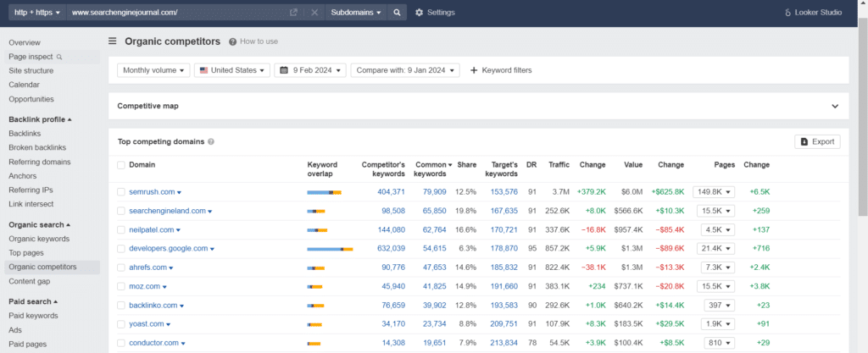Click moz.com keyword overlap bar
868x353 pixels.
314,287
